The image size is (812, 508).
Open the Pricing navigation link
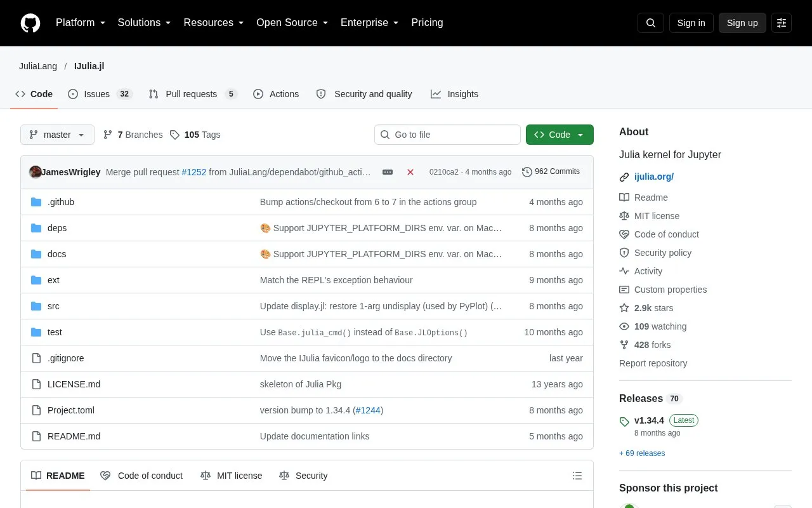point(427,23)
